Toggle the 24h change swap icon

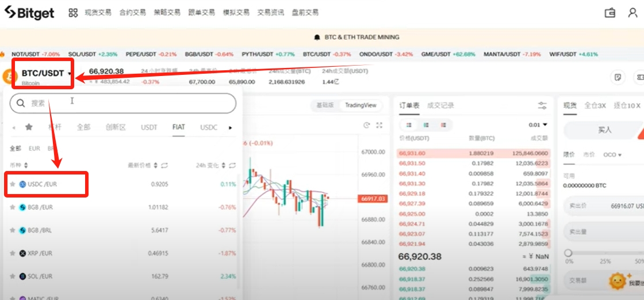coord(232,165)
